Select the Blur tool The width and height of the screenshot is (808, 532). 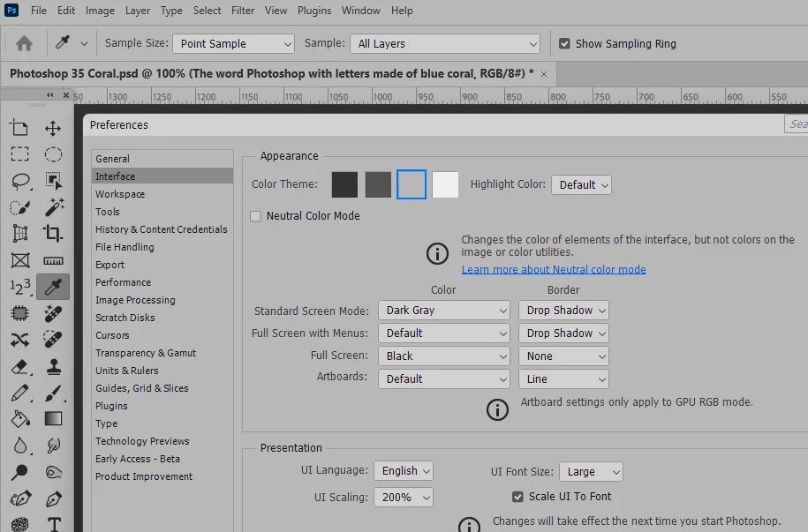click(20, 445)
